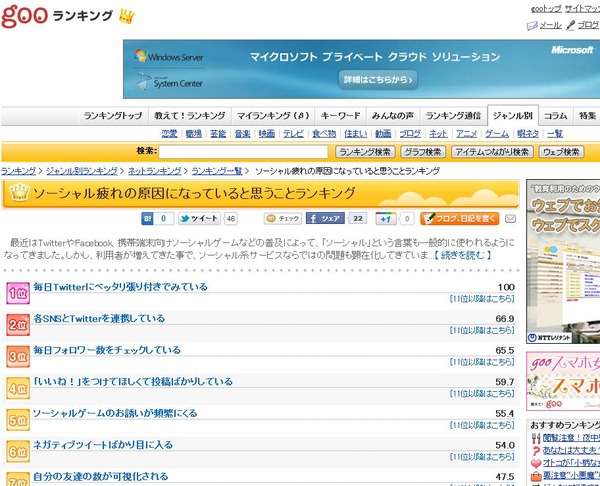This screenshot has height=486, width=600.
Task: Click the crown icon beside ランキング title
Action: 127,16
